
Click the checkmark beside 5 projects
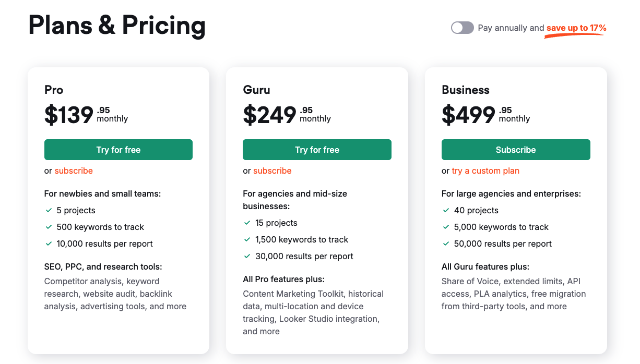pos(48,211)
